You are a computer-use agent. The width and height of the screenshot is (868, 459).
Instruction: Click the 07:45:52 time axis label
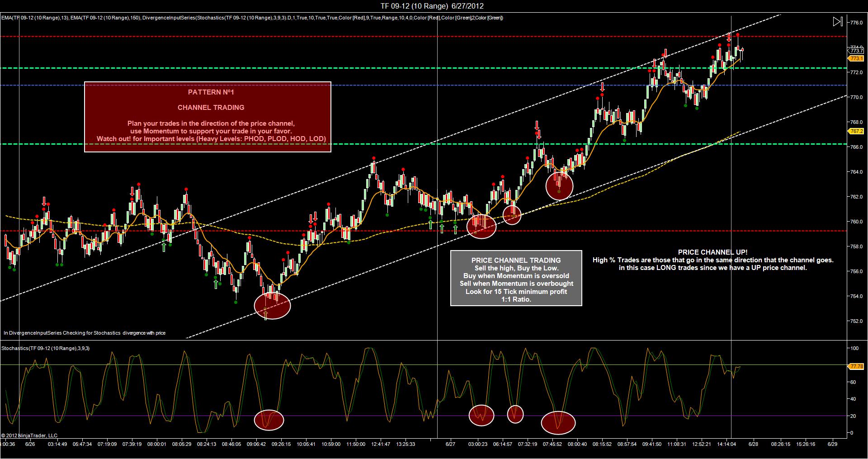[552, 444]
